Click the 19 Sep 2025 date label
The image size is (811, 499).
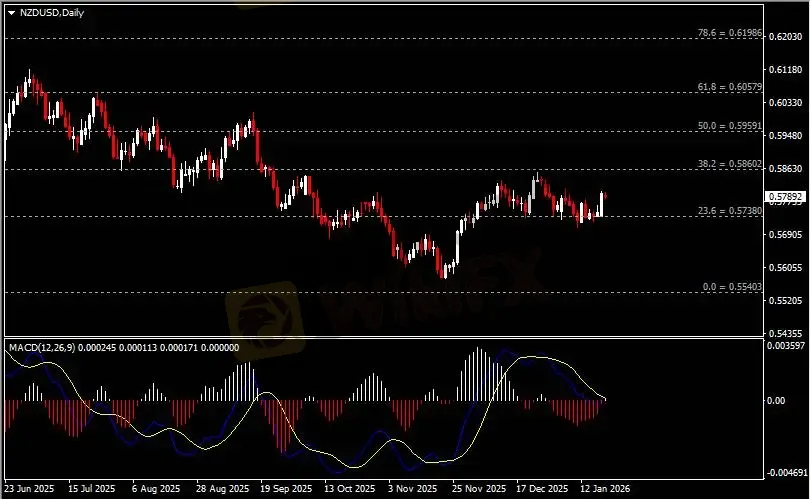pyautogui.click(x=286, y=489)
